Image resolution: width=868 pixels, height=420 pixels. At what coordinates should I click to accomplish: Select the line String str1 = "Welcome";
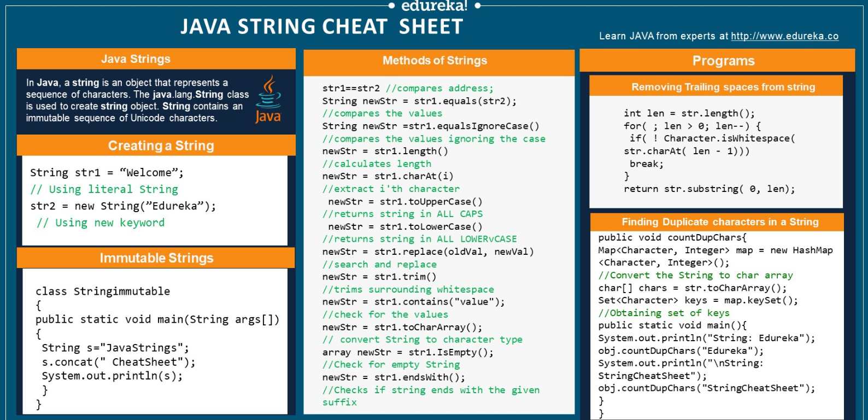tap(107, 173)
